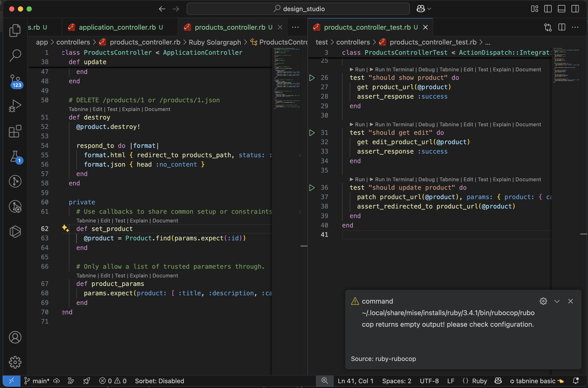Open more actions for left editor group
Screen dimensions: 588x388
295,27
